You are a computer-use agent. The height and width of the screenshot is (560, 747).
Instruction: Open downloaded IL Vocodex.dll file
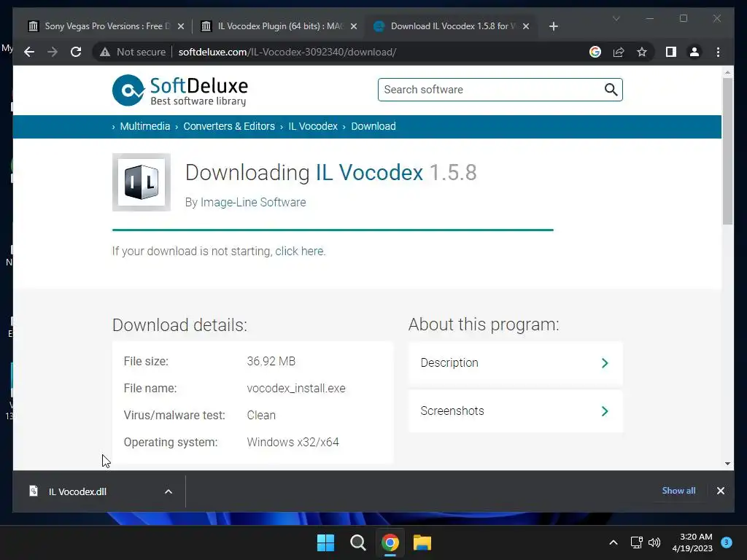pos(77,491)
